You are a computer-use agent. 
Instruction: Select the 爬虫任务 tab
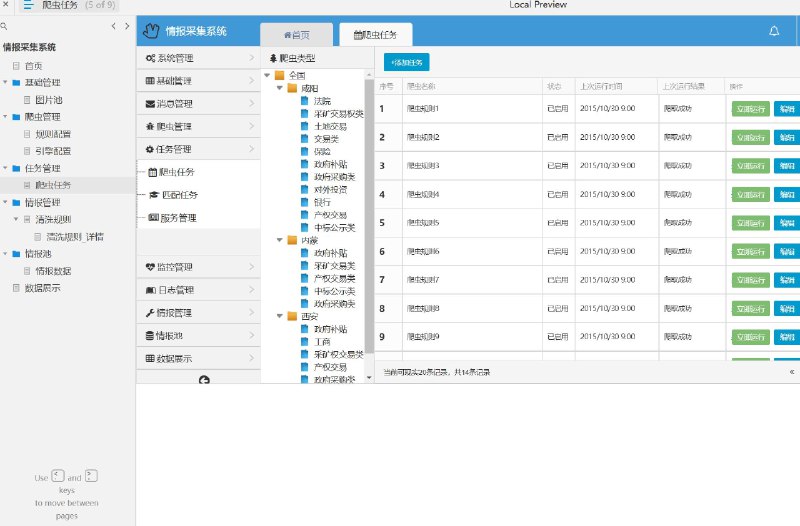376,35
